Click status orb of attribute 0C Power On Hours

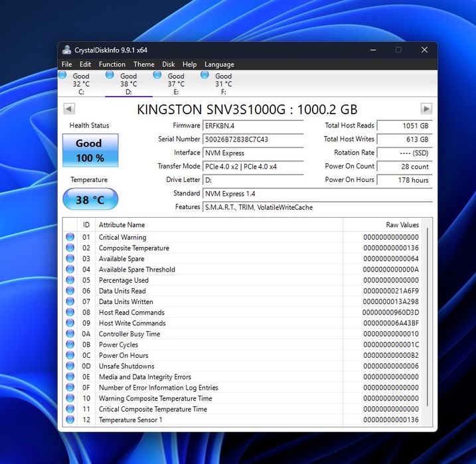click(x=70, y=355)
